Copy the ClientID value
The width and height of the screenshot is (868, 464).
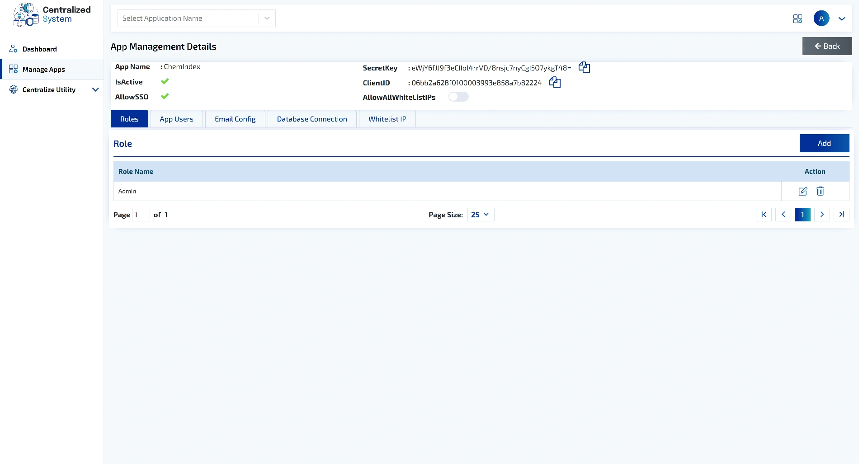(555, 83)
